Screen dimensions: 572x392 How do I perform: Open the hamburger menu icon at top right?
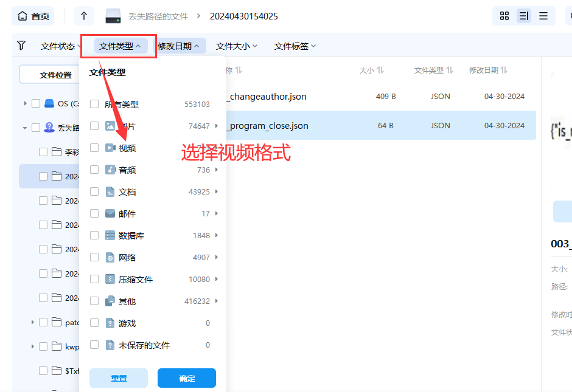point(544,16)
